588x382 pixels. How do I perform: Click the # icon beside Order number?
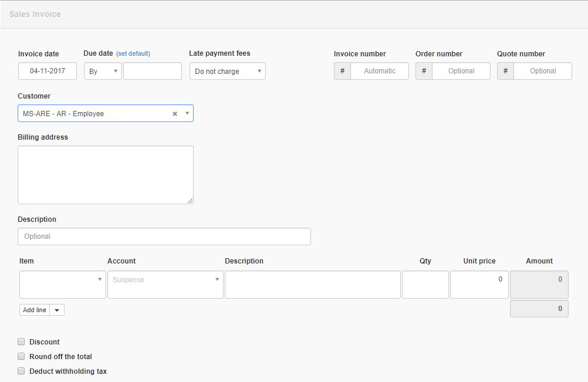coord(424,71)
